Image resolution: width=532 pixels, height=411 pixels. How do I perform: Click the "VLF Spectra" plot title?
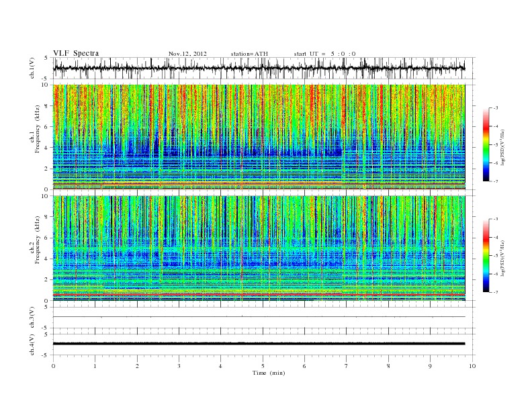pyautogui.click(x=76, y=53)
